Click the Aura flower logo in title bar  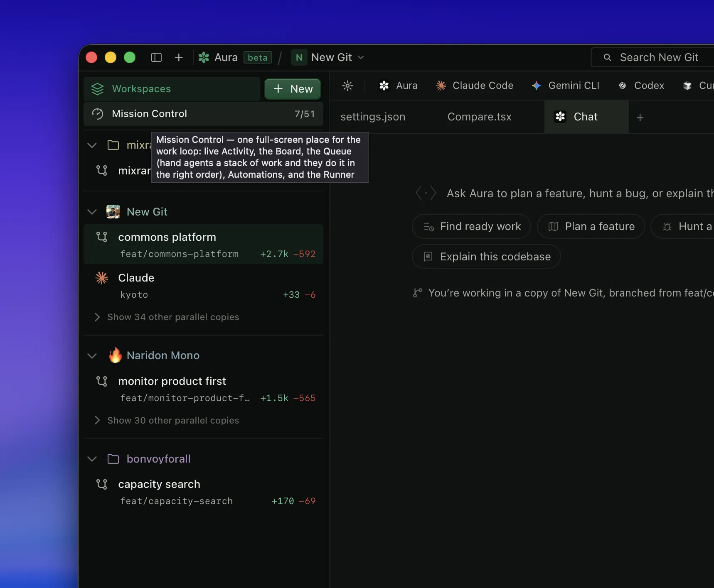click(x=204, y=57)
